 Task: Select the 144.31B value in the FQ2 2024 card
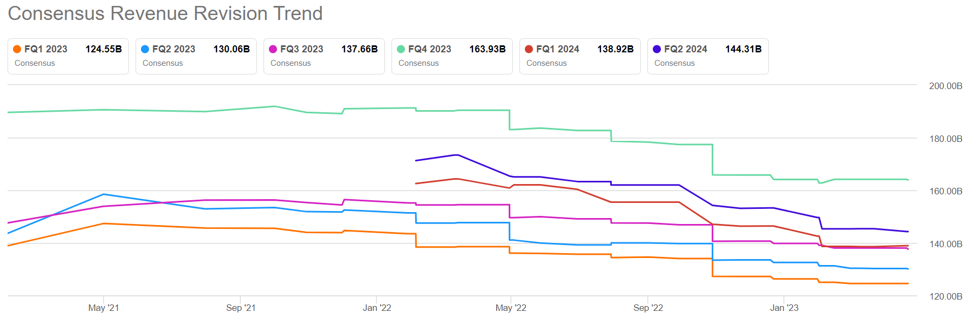[743, 49]
